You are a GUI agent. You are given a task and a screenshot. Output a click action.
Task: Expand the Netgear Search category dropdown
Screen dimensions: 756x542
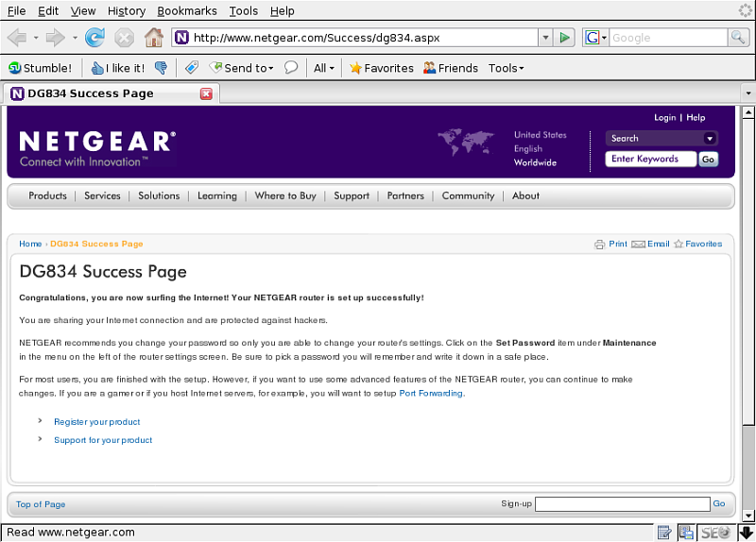click(x=710, y=139)
